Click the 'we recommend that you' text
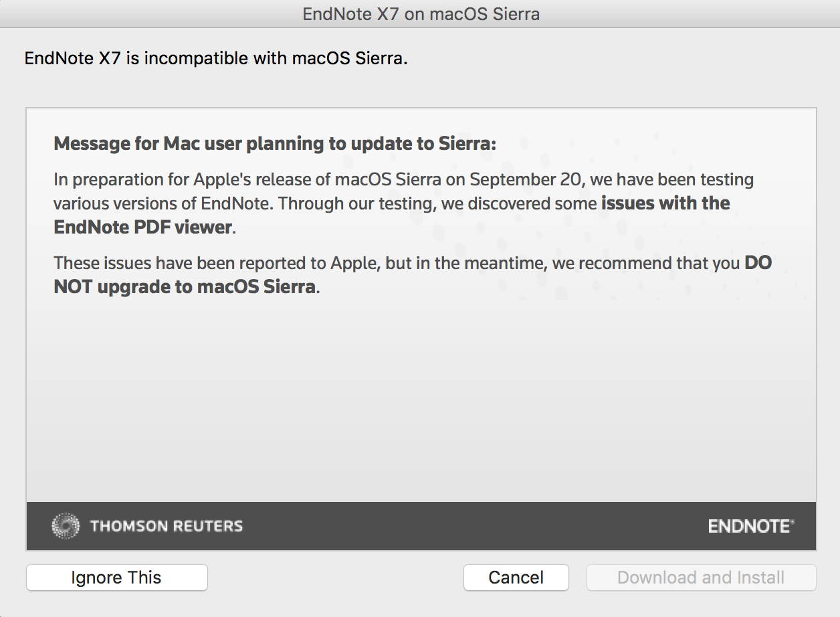Screen dimensions: 840x617 click(x=645, y=263)
